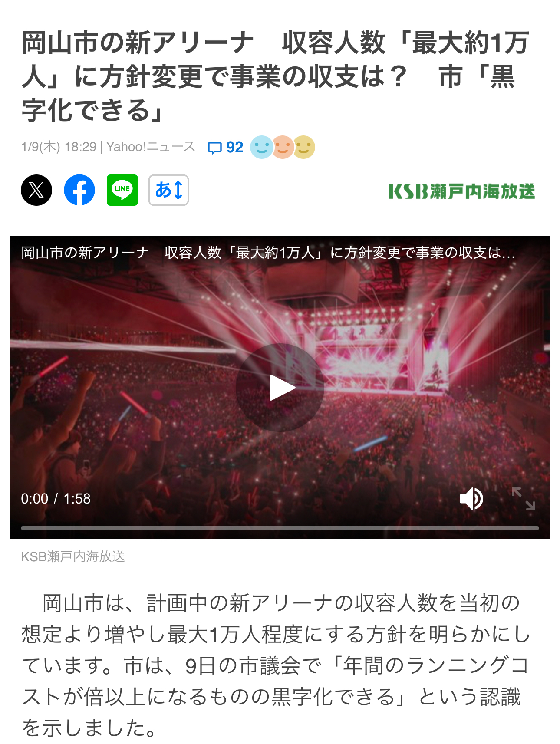The image size is (560, 744).
Task: Seek on the video progress bar
Action: (x=280, y=528)
